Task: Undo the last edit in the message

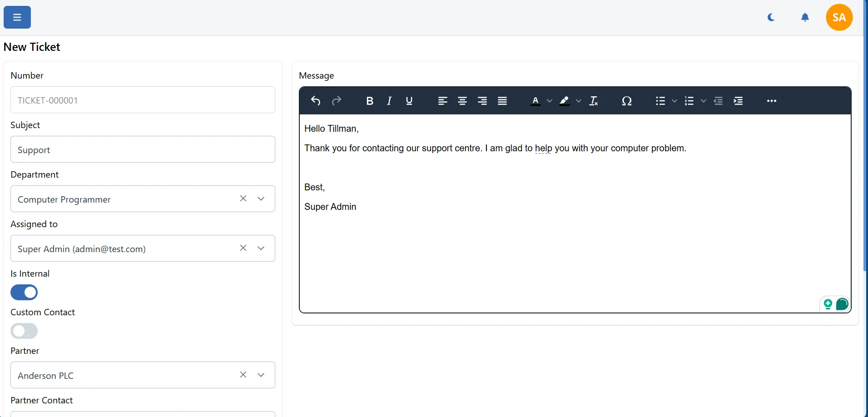Action: (315, 101)
